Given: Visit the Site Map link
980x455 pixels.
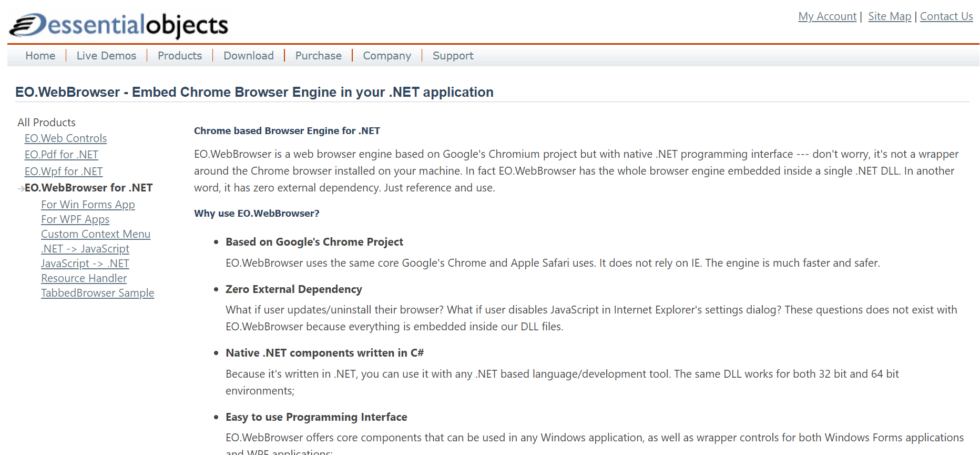Looking at the screenshot, I should pos(890,16).
